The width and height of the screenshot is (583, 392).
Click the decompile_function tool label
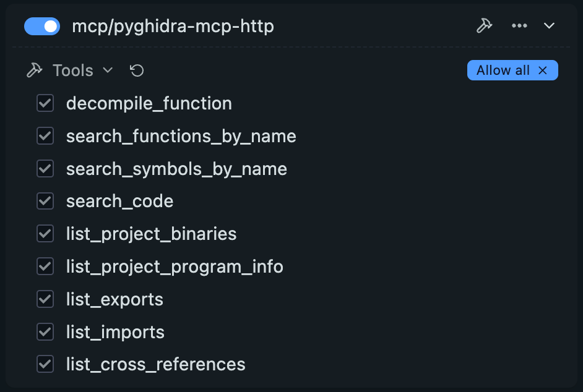click(149, 103)
